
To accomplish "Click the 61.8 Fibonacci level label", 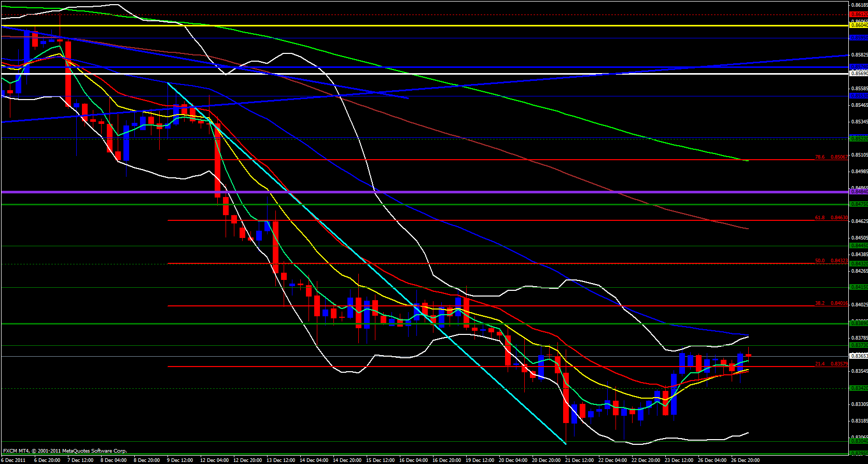I will click(x=831, y=218).
